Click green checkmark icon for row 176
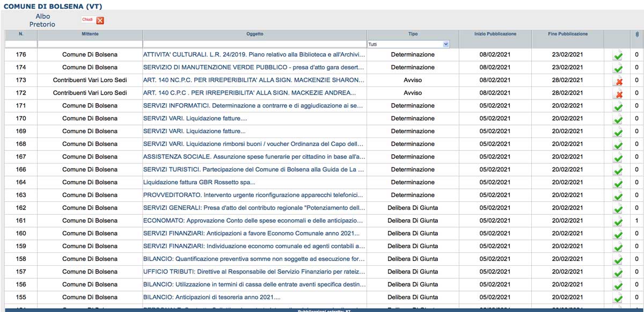 tap(618, 55)
